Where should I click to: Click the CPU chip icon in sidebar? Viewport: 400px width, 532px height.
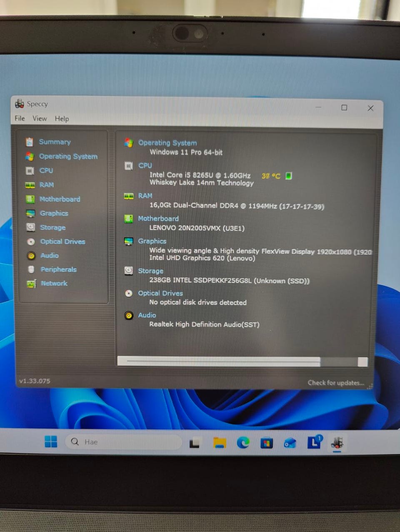(x=30, y=171)
